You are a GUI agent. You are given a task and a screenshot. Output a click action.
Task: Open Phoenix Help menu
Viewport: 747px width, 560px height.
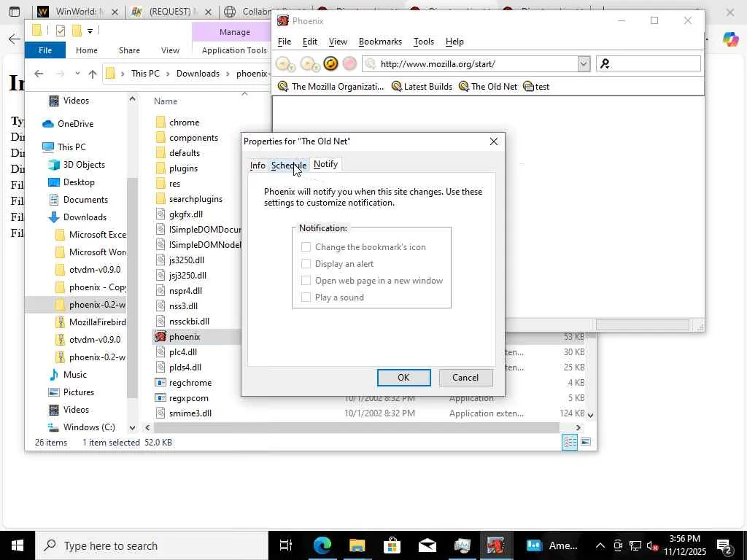tap(454, 42)
